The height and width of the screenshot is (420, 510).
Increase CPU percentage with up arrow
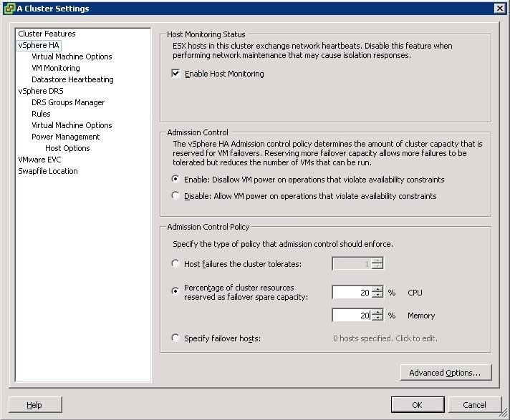click(377, 289)
